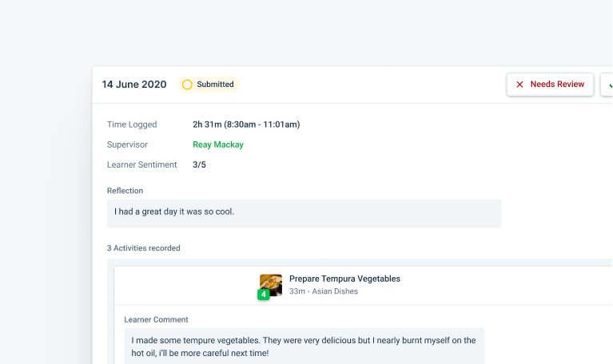The width and height of the screenshot is (613, 364).
Task: Click the Reflection section label
Action: tap(125, 191)
